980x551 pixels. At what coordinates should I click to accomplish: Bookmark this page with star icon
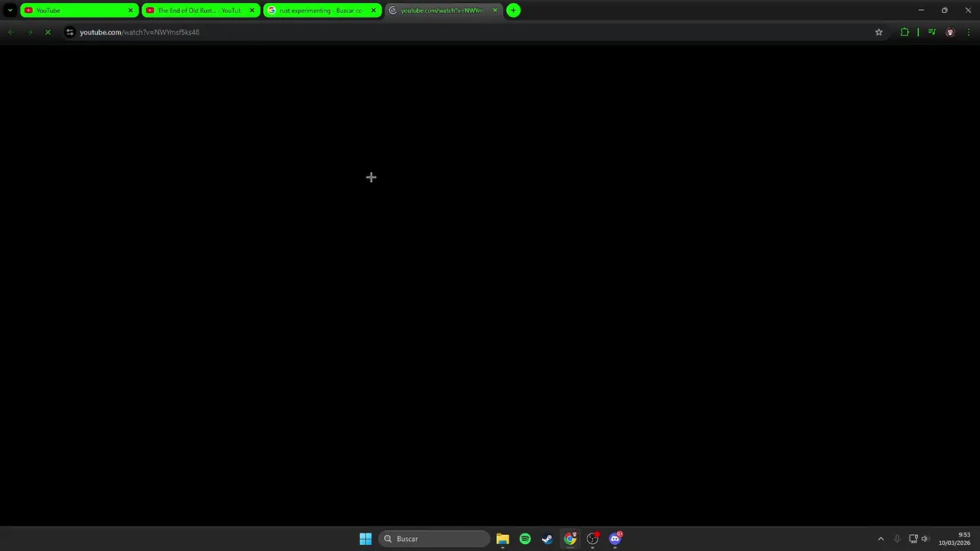click(x=879, y=32)
